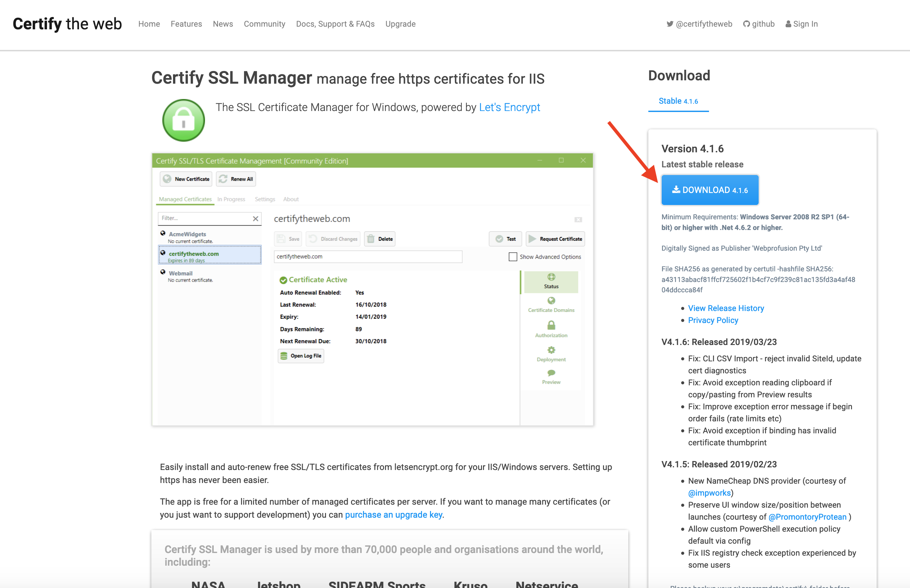Select About tab in app screenshot
Viewport: 910px width, 588px height.
pos(291,199)
